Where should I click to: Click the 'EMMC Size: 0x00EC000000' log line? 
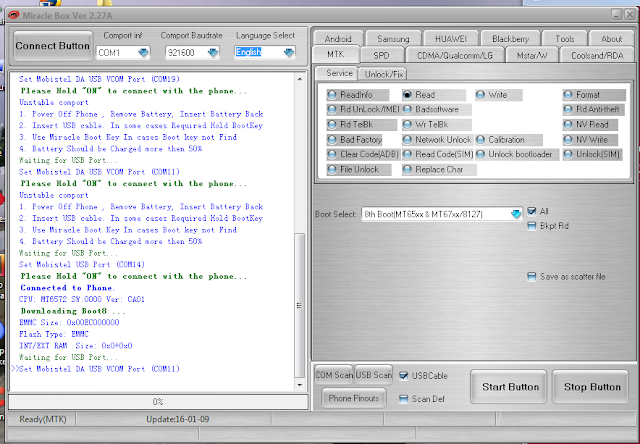coord(69,322)
